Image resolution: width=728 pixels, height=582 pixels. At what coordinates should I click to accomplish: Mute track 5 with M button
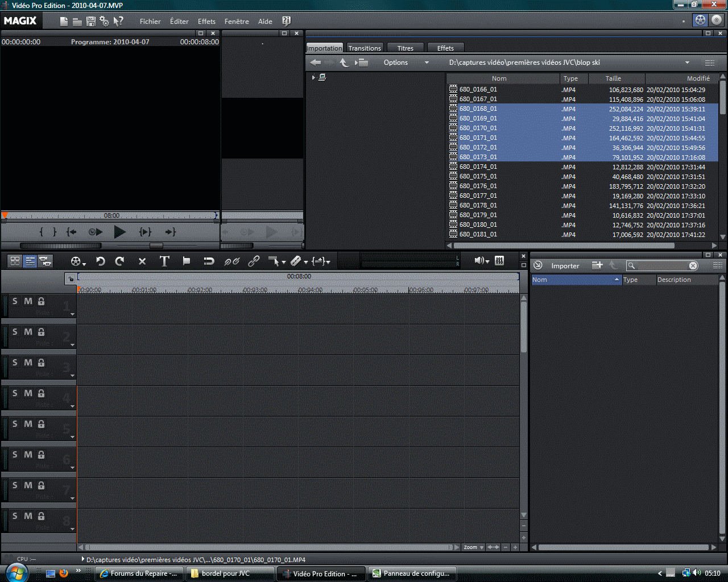tap(28, 424)
